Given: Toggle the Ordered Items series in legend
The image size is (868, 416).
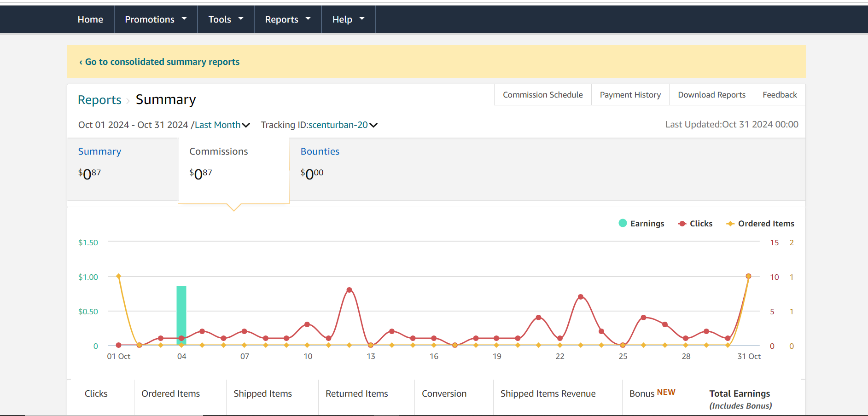Looking at the screenshot, I should 760,223.
